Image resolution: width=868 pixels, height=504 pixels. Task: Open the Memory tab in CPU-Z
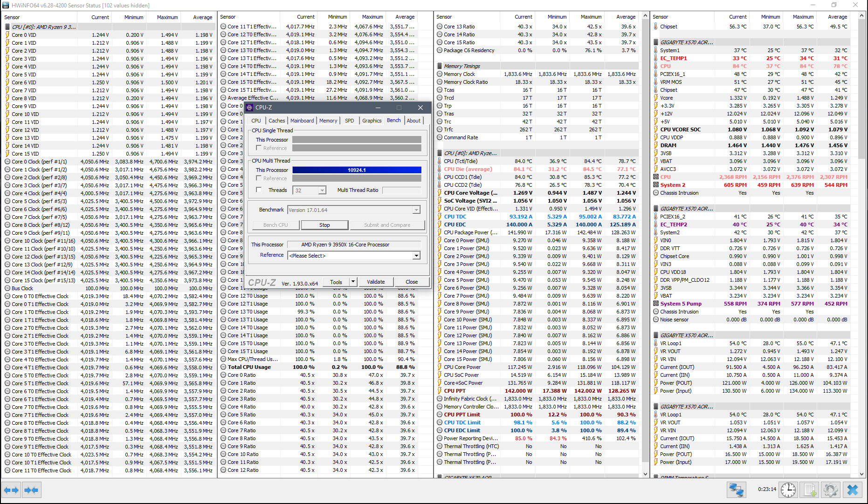point(328,121)
